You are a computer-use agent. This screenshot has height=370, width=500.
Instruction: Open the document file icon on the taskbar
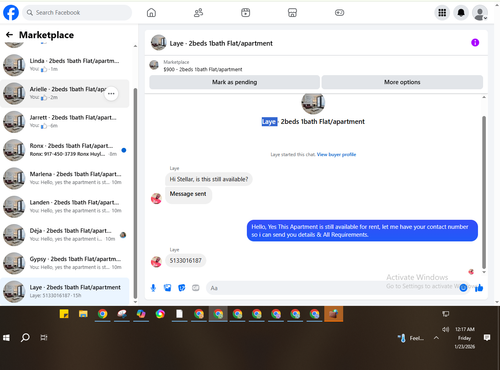179,314
